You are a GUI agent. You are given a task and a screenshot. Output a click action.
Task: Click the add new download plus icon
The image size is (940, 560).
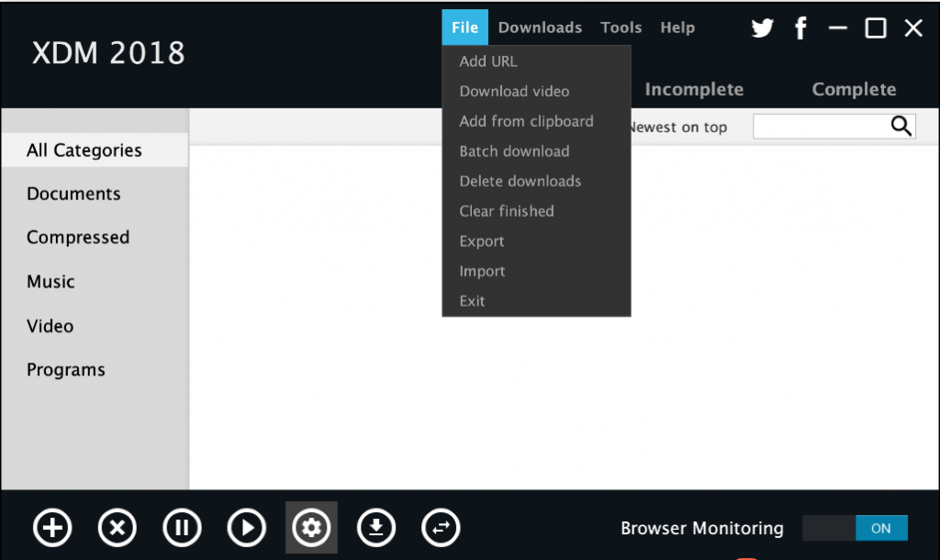[52, 528]
